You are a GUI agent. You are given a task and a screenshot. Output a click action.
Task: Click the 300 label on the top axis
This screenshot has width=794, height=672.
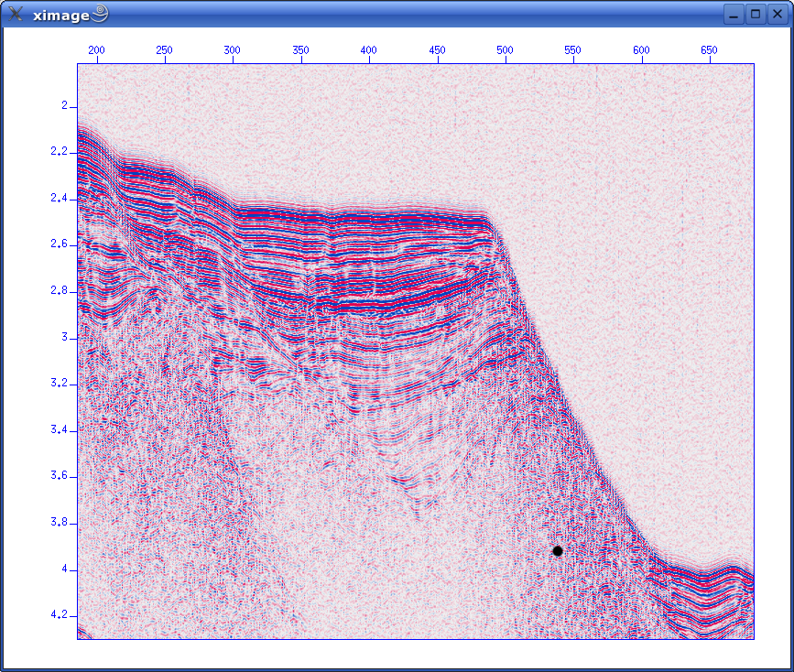click(x=233, y=49)
